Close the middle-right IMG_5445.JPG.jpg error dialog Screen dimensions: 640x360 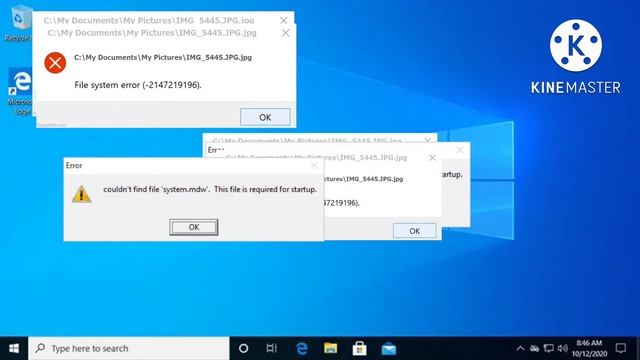[432, 158]
